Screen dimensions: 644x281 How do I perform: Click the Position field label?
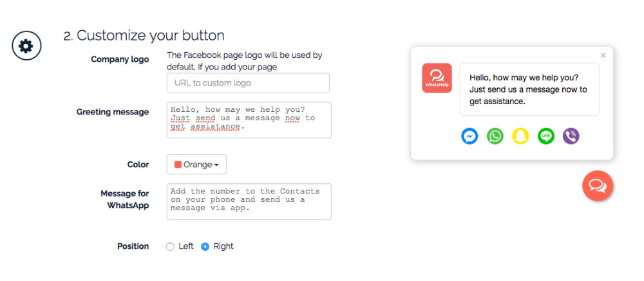tap(133, 246)
